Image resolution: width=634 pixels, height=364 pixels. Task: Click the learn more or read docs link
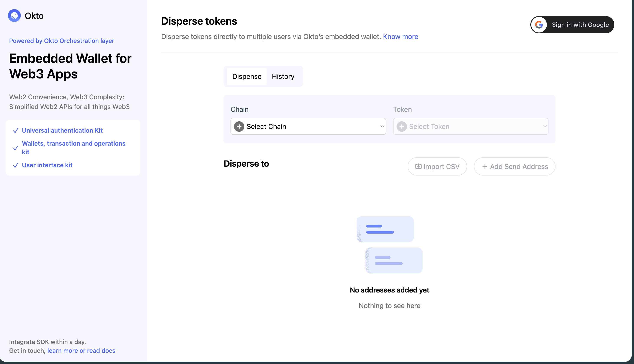point(81,351)
